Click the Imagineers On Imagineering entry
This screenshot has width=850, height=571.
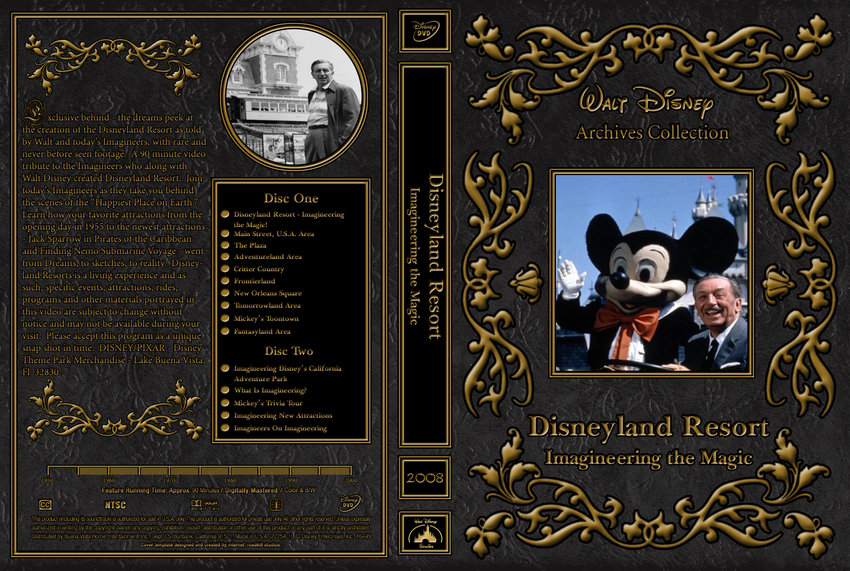280,428
